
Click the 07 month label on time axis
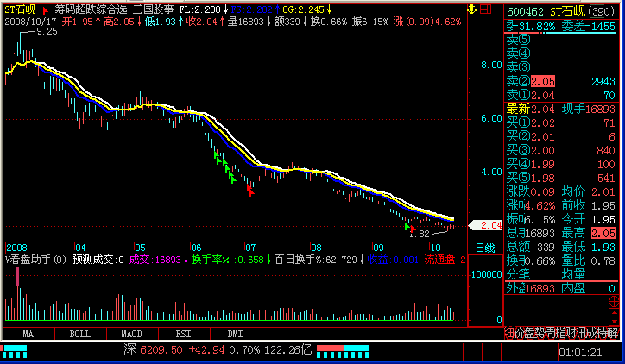click(x=250, y=248)
